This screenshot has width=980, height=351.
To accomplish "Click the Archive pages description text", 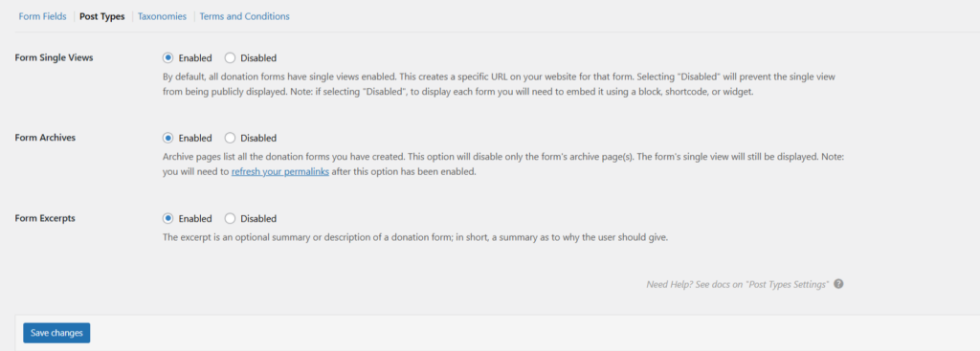I will pos(503,165).
